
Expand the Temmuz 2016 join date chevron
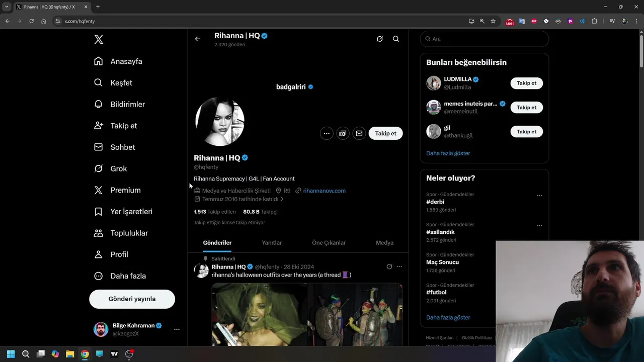pos(282,199)
